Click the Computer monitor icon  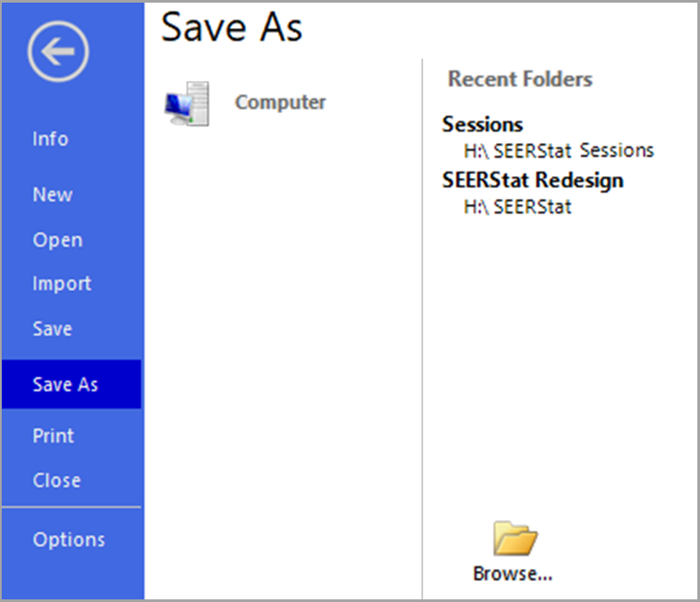(188, 103)
